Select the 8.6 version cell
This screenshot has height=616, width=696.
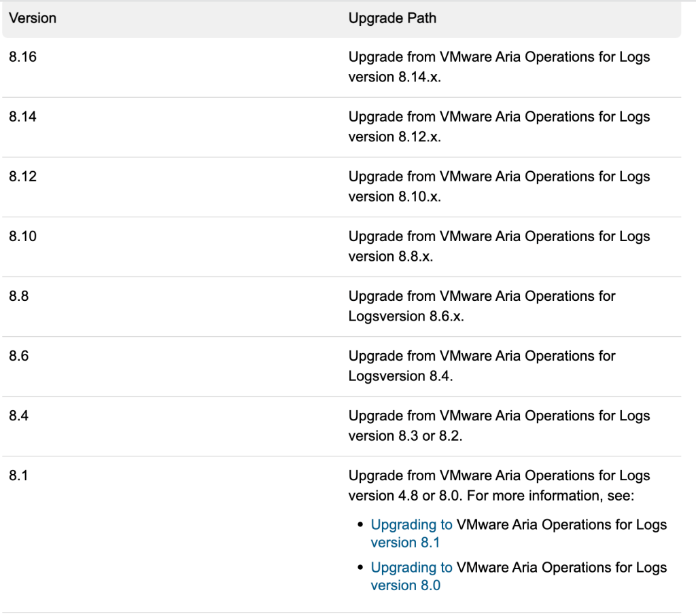click(19, 356)
